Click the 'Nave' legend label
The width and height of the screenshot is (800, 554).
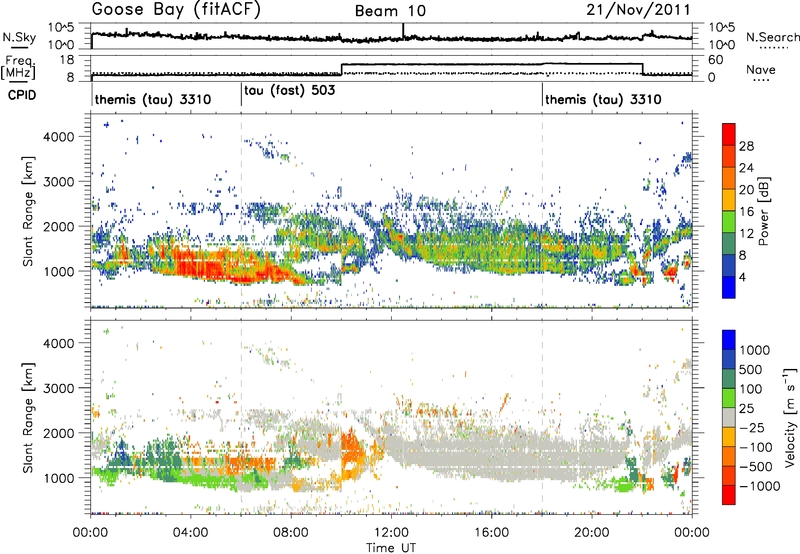[x=761, y=69]
